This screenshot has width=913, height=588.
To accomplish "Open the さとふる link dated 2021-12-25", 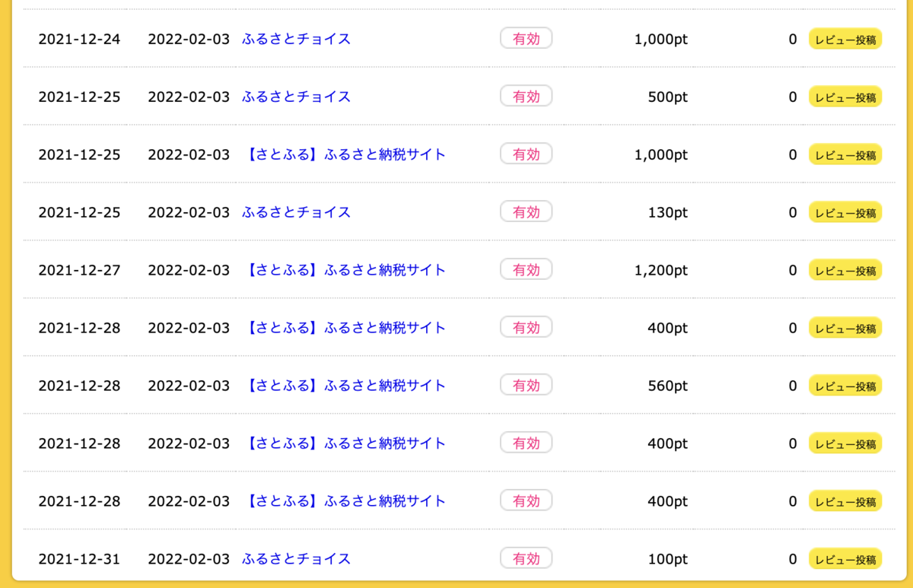I will 343,154.
